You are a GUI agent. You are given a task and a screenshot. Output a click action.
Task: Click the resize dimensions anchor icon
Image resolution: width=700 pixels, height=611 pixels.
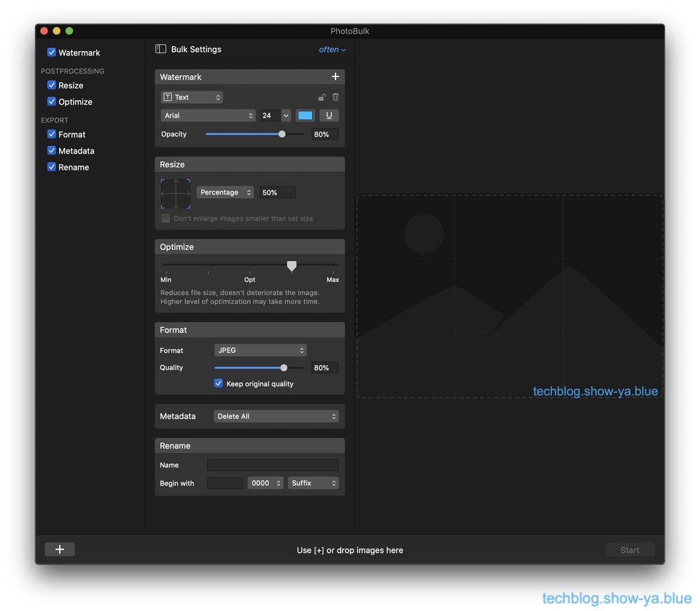[176, 193]
